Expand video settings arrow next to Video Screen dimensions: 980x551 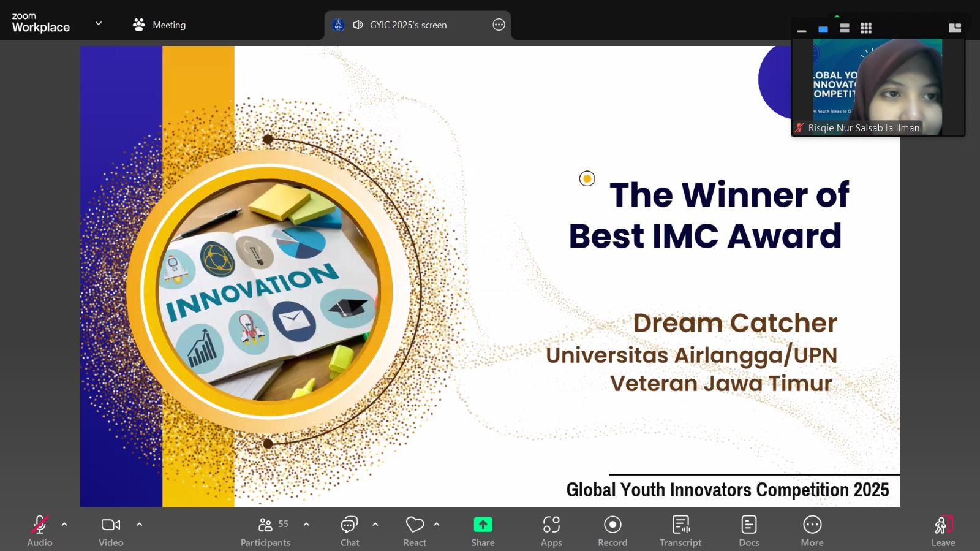pos(140,525)
